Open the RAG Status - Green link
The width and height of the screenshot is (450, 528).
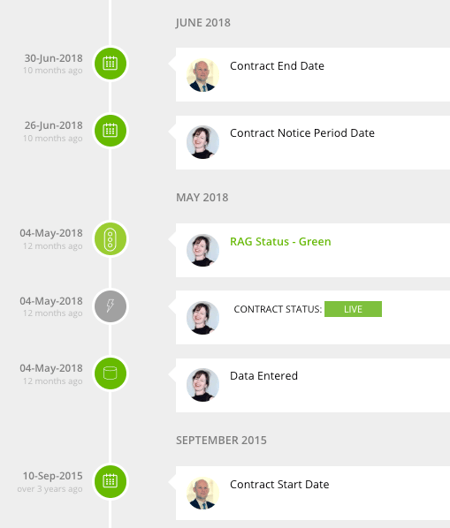(280, 242)
